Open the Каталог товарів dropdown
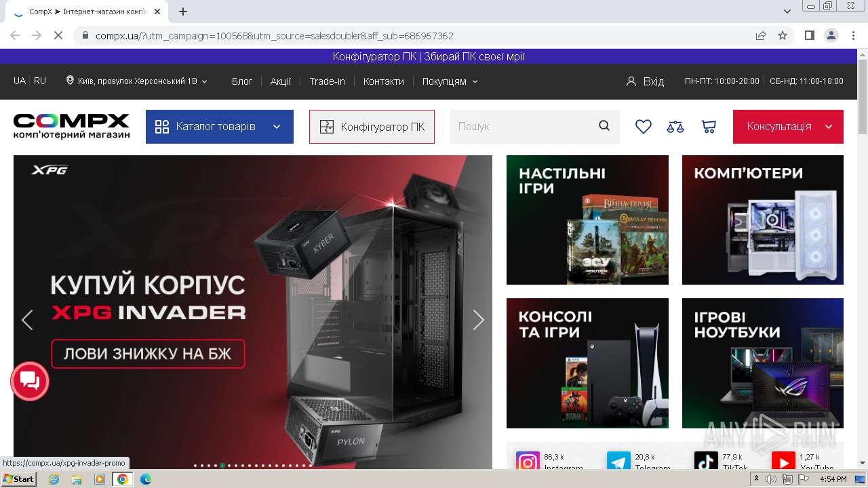The width and height of the screenshot is (868, 488). point(220,127)
